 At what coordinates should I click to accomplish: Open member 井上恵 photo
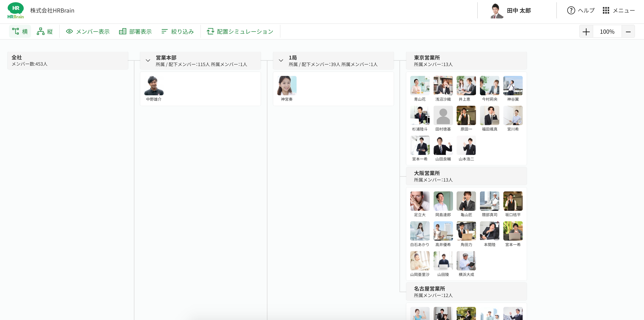point(466,85)
